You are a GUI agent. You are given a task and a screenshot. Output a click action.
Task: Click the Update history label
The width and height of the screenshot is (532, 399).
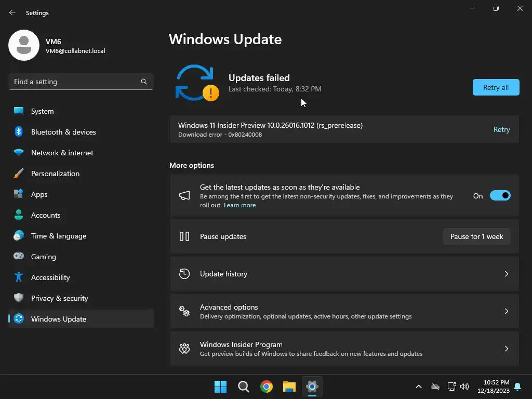click(223, 274)
